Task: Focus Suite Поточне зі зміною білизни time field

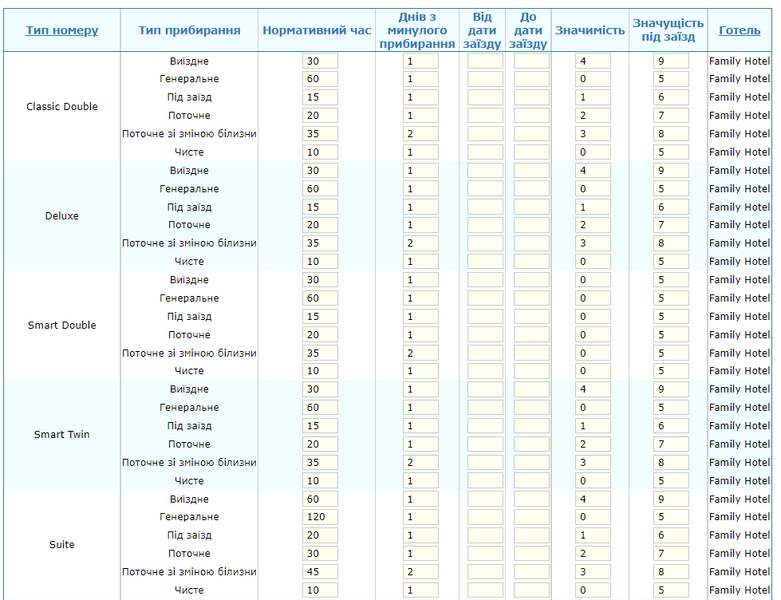Action: (x=320, y=572)
